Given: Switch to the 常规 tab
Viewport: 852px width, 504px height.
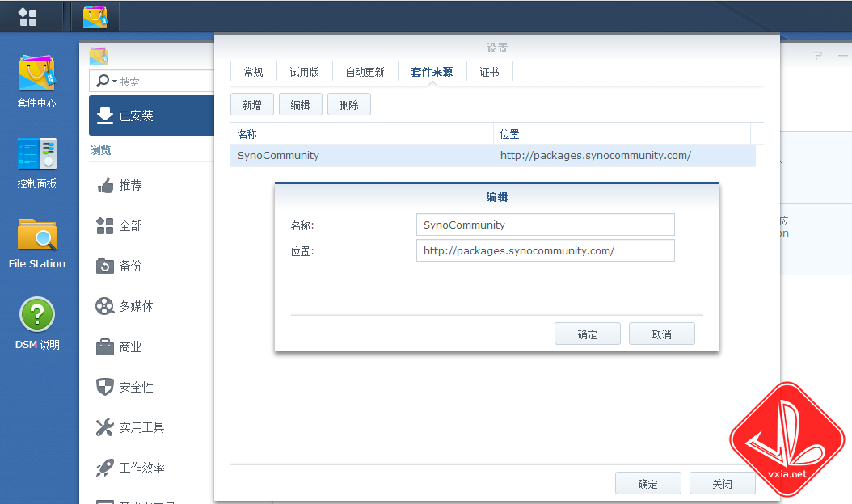Looking at the screenshot, I should 253,72.
